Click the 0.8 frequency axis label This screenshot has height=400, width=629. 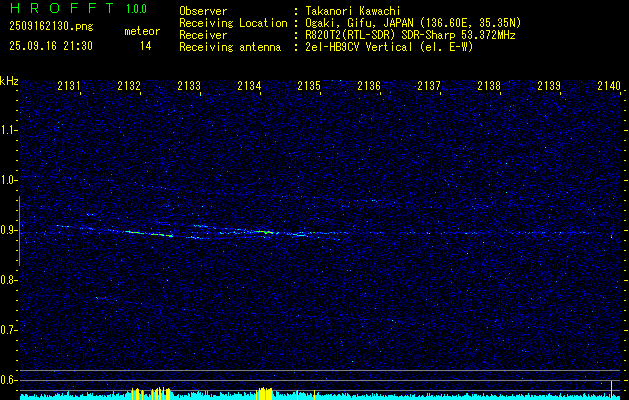(8, 280)
